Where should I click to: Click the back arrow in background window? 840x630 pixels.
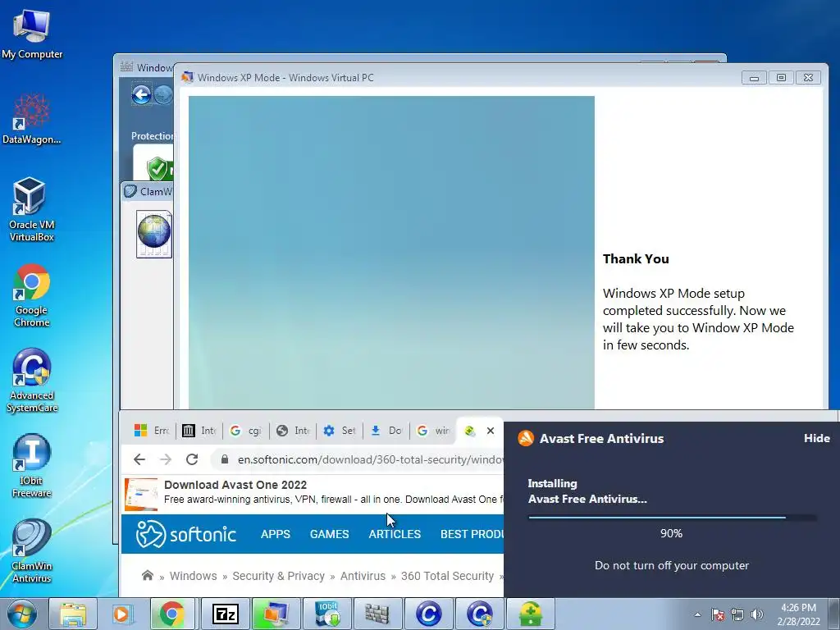[141, 95]
